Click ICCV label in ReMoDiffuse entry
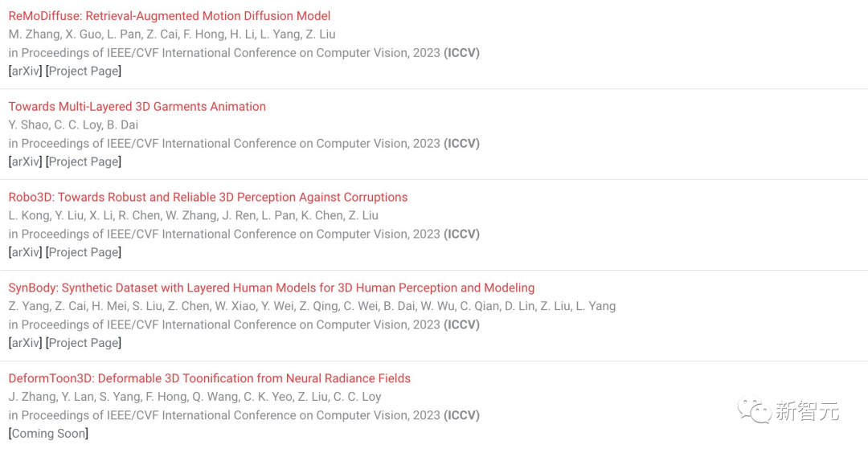The width and height of the screenshot is (868, 449). [461, 53]
